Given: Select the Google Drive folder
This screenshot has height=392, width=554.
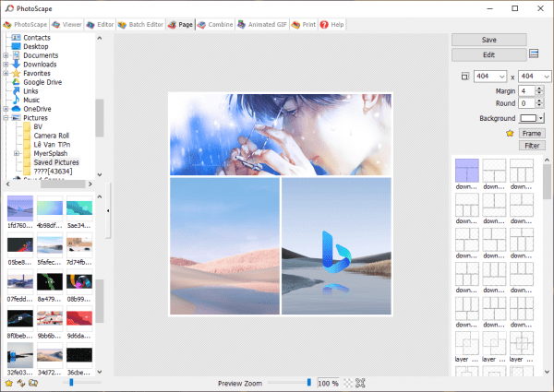Looking at the screenshot, I should coord(42,82).
